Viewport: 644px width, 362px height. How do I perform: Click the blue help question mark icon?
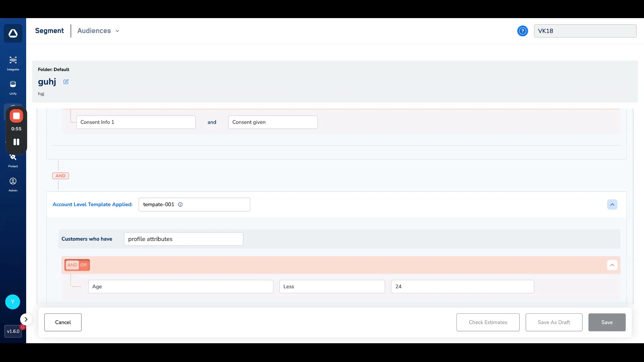point(522,31)
